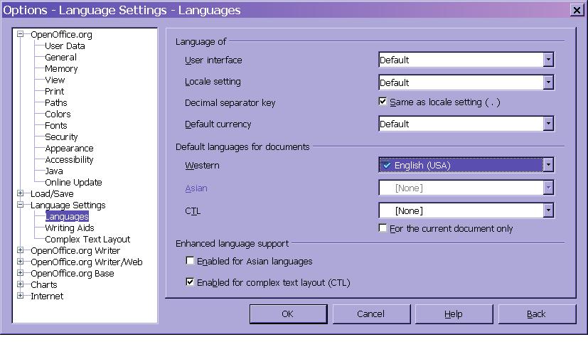
Task: Expand the Charts tree node
Action: [21, 284]
